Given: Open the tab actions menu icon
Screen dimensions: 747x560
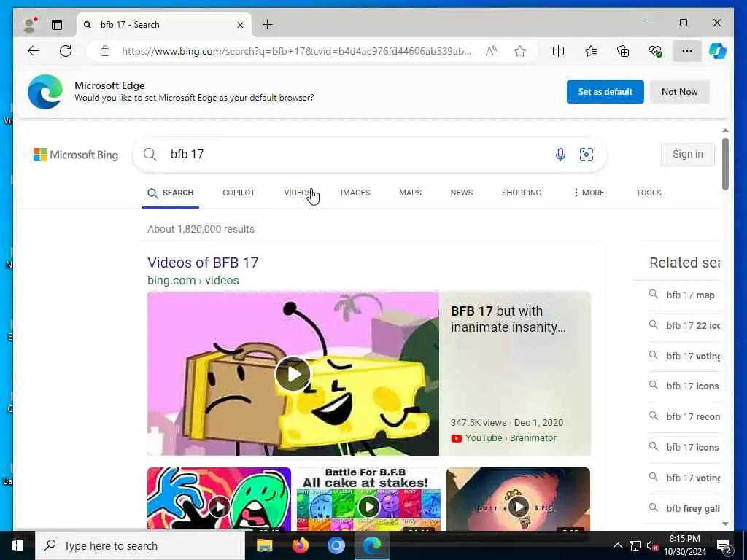Looking at the screenshot, I should click(x=57, y=25).
